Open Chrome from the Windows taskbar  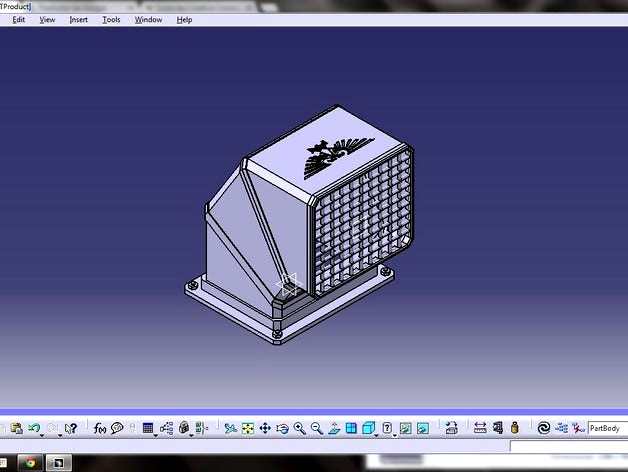(31, 463)
